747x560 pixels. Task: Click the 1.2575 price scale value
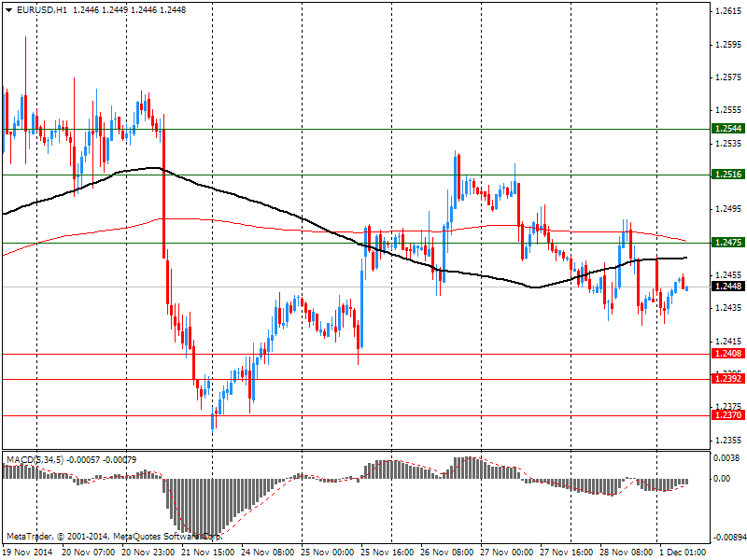(x=728, y=77)
